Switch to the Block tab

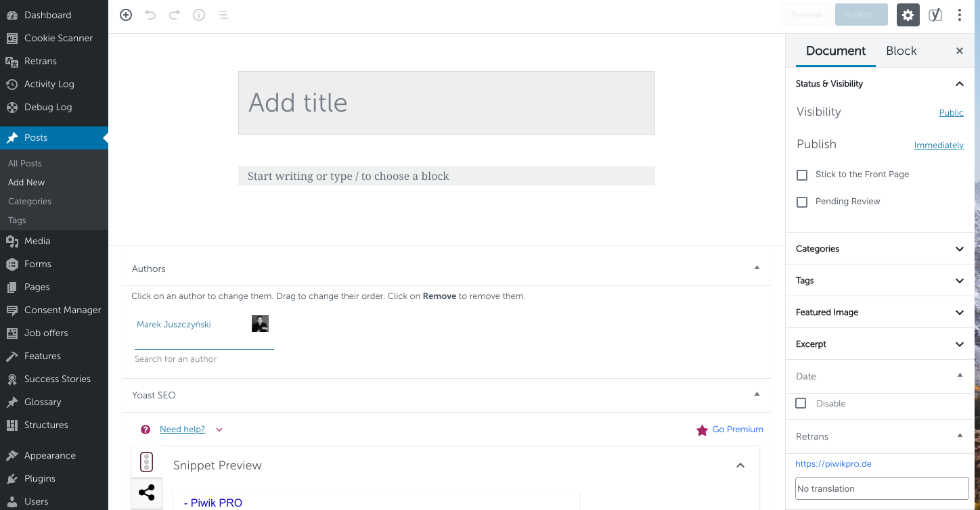[901, 51]
